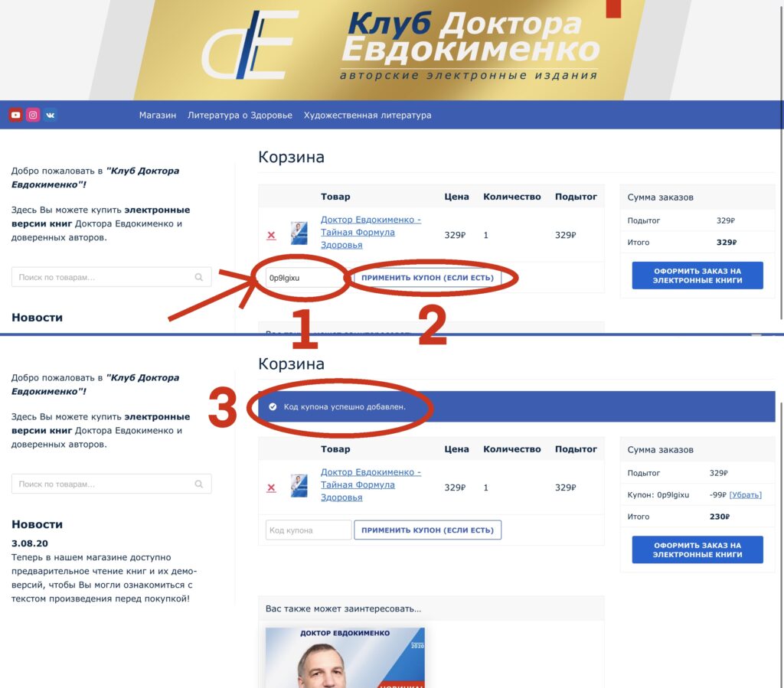Open the Instagram social icon
This screenshot has width=784, height=688.
[33, 116]
